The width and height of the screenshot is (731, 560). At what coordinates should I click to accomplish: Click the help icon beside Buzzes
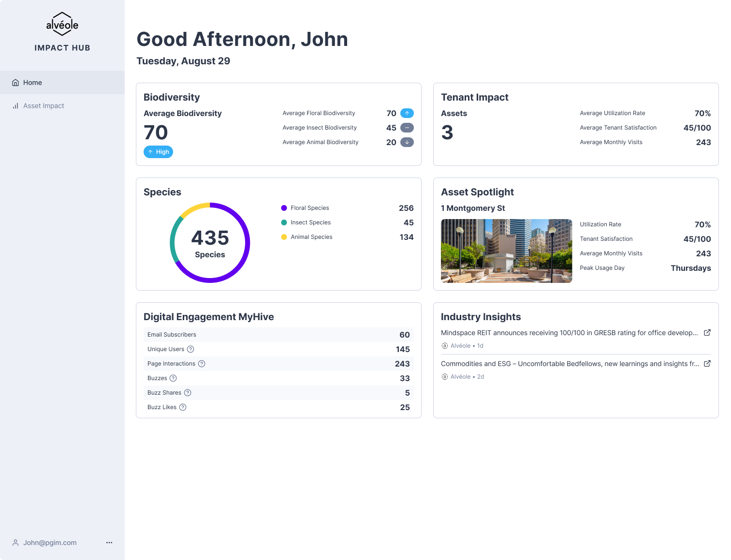pyautogui.click(x=173, y=378)
